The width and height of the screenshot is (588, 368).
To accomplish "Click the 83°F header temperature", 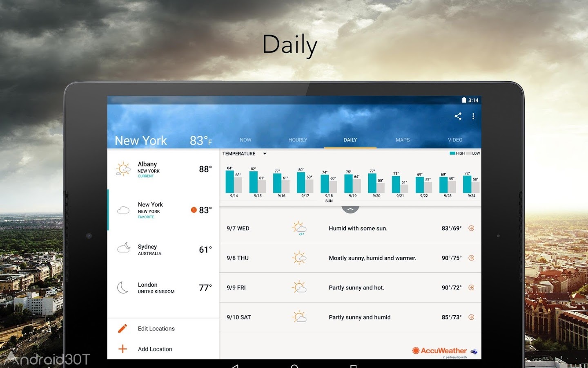I will coord(201,141).
